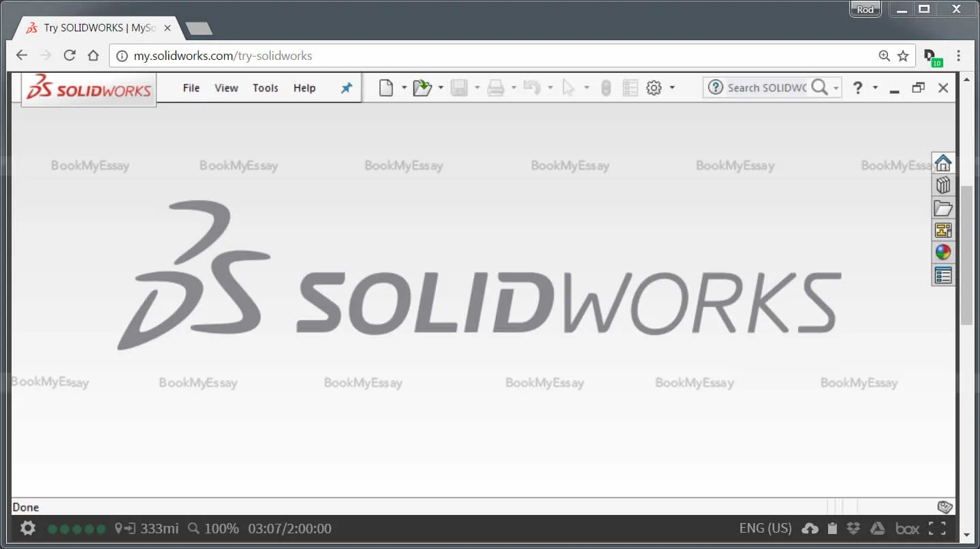Open the Design Library panel icon
The height and width of the screenshot is (549, 980).
tap(943, 185)
